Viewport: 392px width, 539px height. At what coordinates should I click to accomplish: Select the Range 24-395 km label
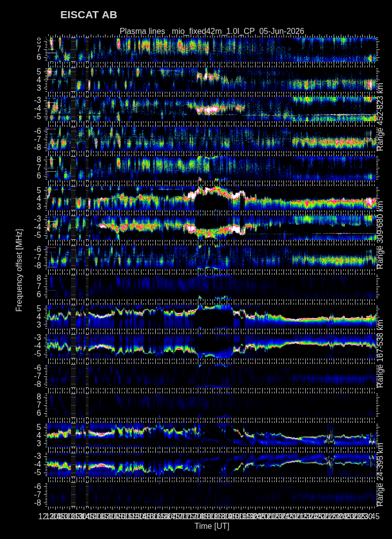point(380,474)
